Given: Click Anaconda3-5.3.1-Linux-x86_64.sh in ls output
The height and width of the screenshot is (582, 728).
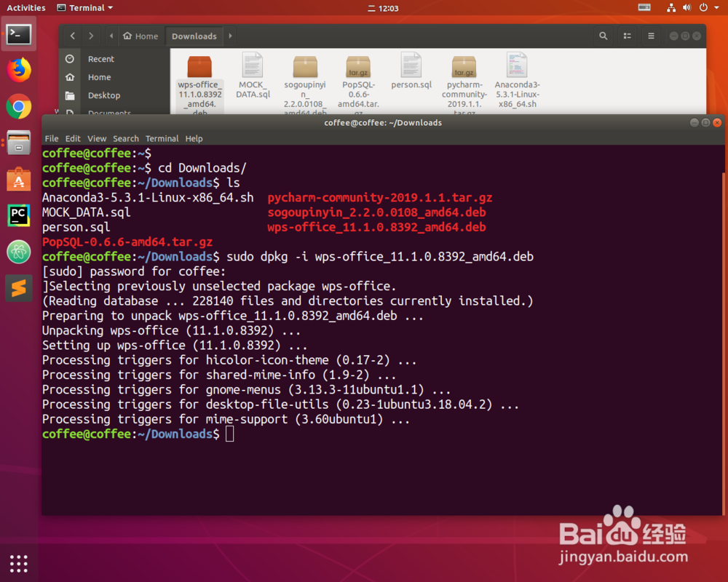Looking at the screenshot, I should [x=148, y=198].
